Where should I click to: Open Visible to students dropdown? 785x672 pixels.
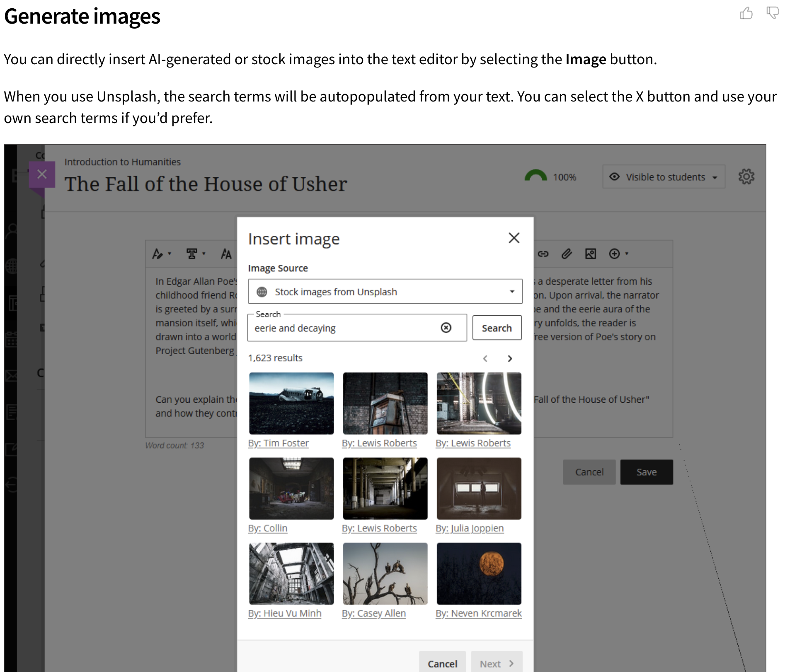[x=664, y=177]
